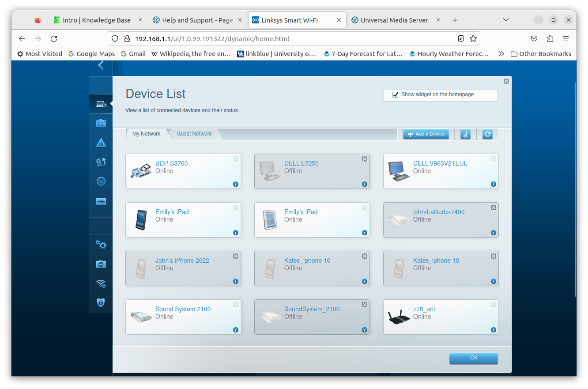Viewport: 588px width, 389px height.
Task: Switch to the Guest Network tab
Action: pos(194,134)
